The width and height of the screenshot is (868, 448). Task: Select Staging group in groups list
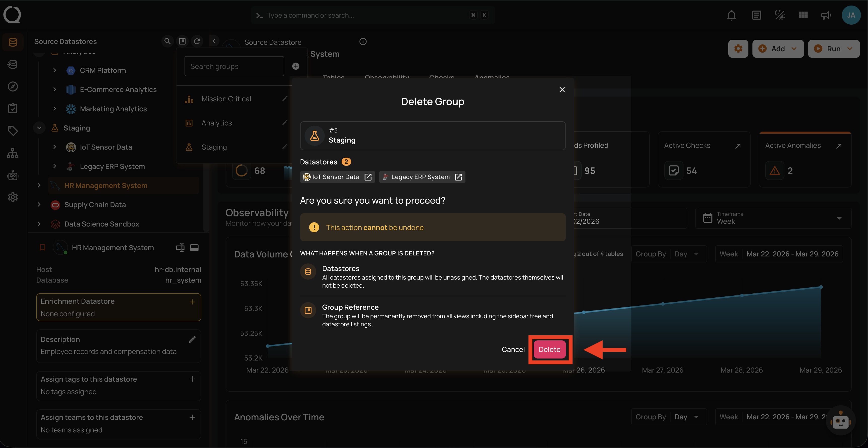point(214,147)
